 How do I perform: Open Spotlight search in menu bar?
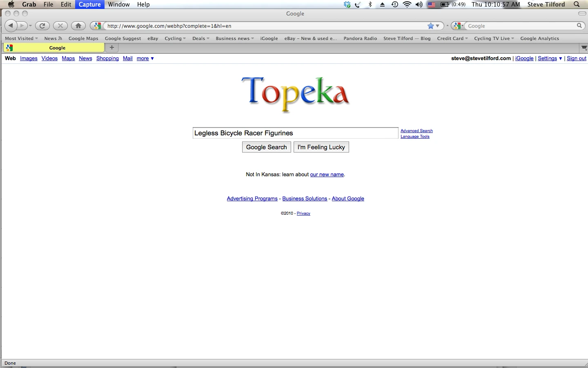click(x=577, y=4)
